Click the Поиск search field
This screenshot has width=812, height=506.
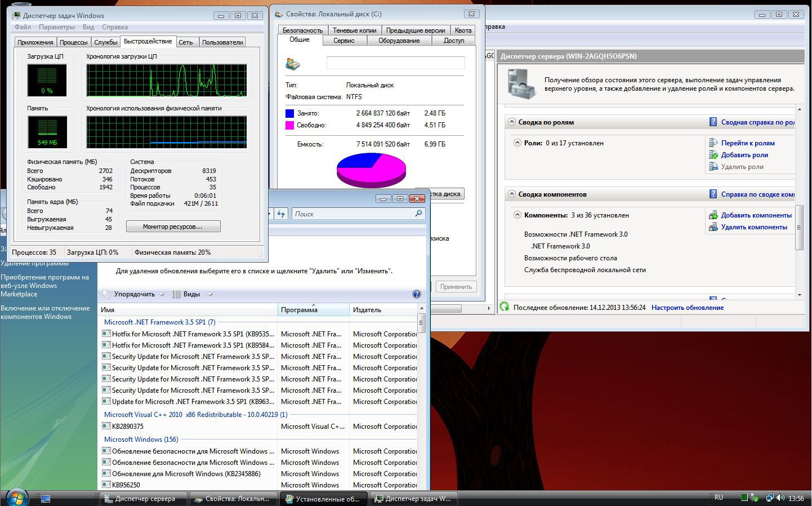(x=358, y=214)
